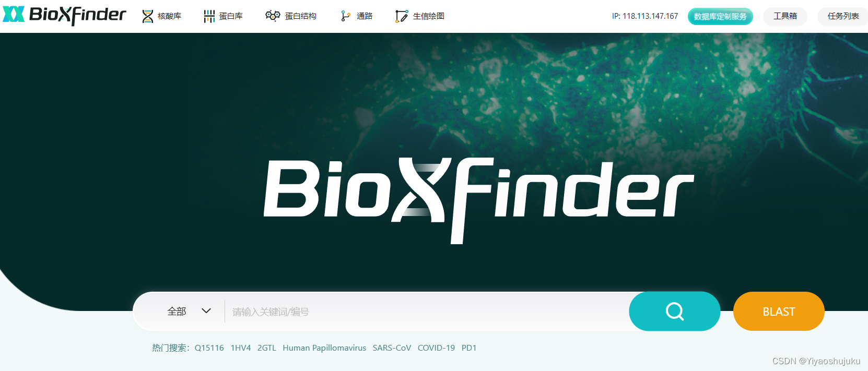Viewport: 868px width, 371px height.
Task: Click the orange BLAST button
Action: (779, 312)
